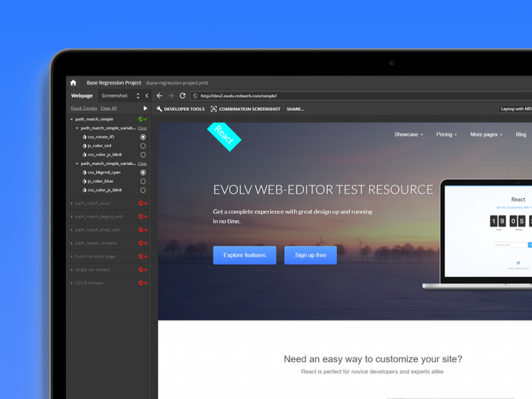Switch to the Screenshot tab
The width and height of the screenshot is (532, 399).
point(115,96)
